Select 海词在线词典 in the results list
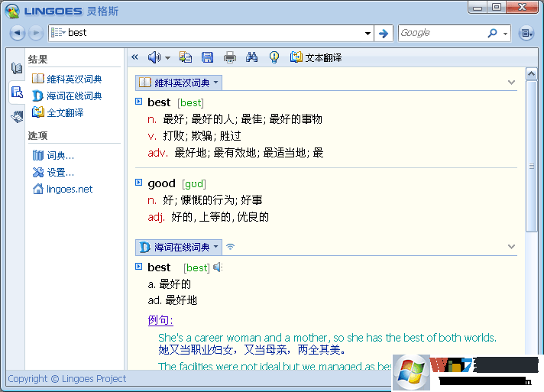 pos(73,96)
